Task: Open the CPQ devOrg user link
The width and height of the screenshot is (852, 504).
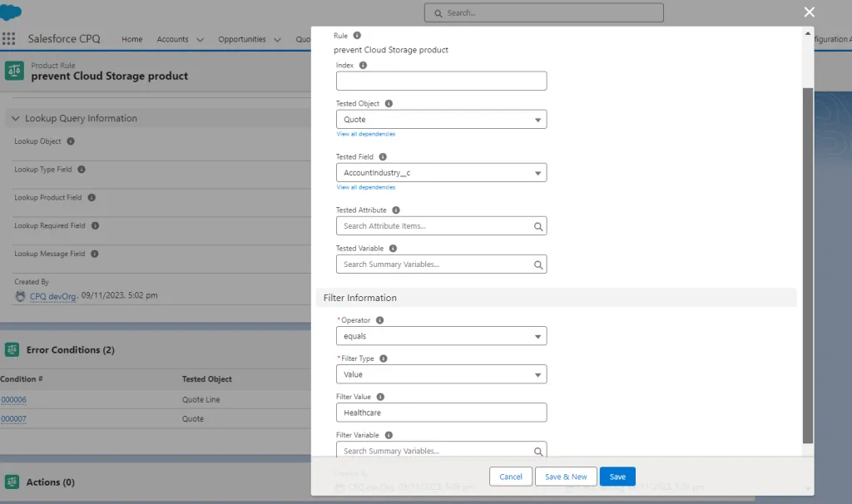Action: pyautogui.click(x=52, y=296)
